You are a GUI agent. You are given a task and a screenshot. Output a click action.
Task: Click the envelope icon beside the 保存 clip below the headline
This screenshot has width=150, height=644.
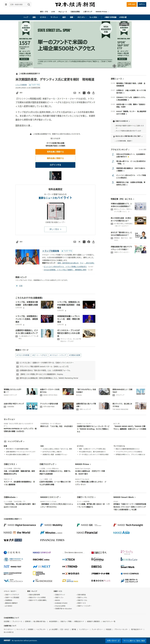tap(75, 93)
